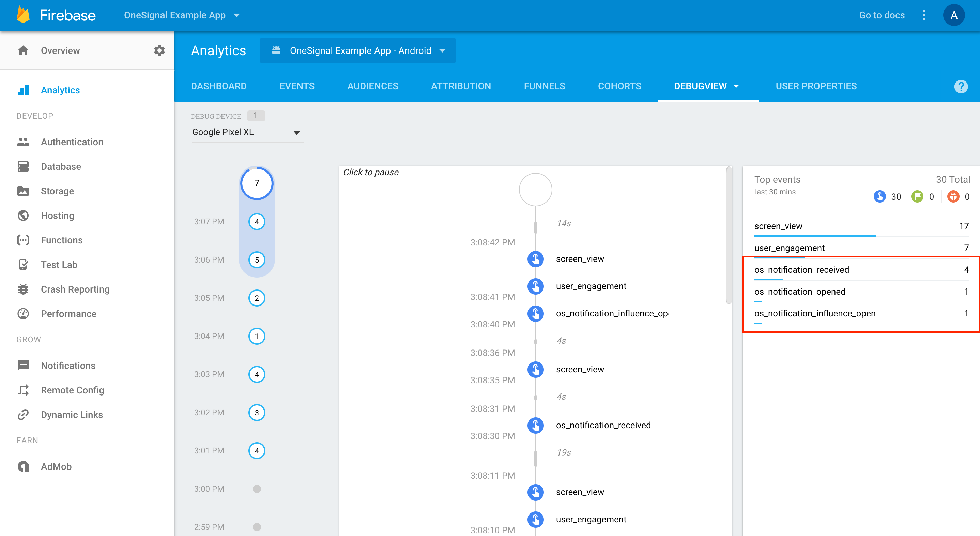Select the 3:01 PM minute marker
The height and width of the screenshot is (536, 980).
257,451
